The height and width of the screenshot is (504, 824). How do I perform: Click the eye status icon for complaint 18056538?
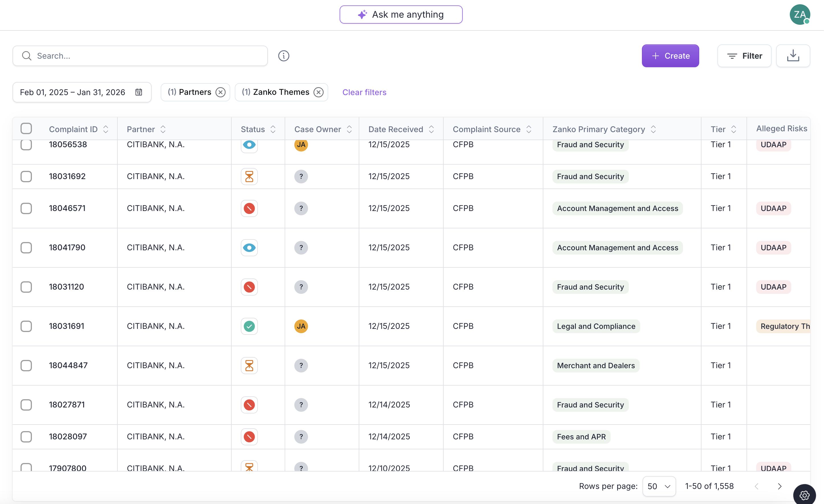[249, 145]
